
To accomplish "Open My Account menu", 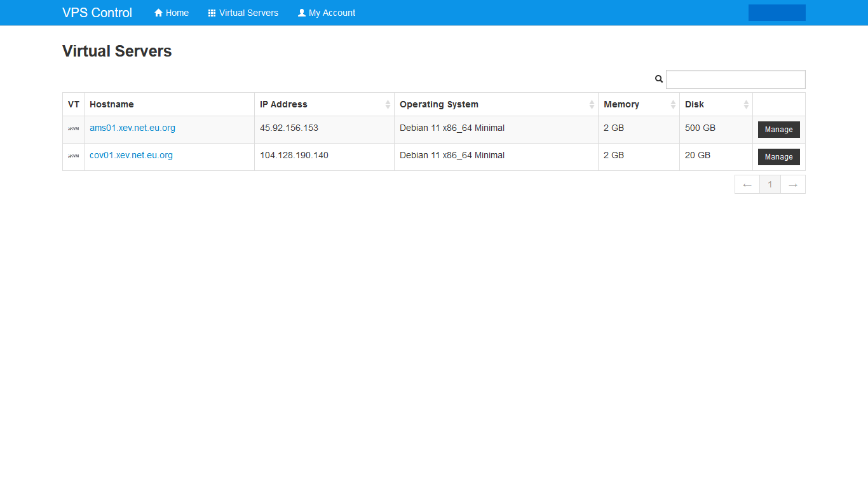I will tap(327, 13).
